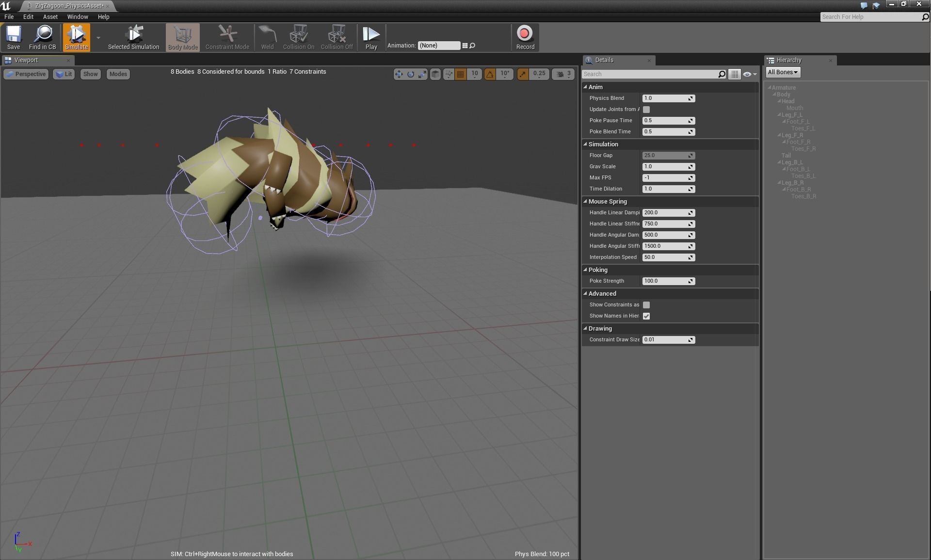The image size is (931, 560).
Task: Click the Record button
Action: click(x=525, y=37)
